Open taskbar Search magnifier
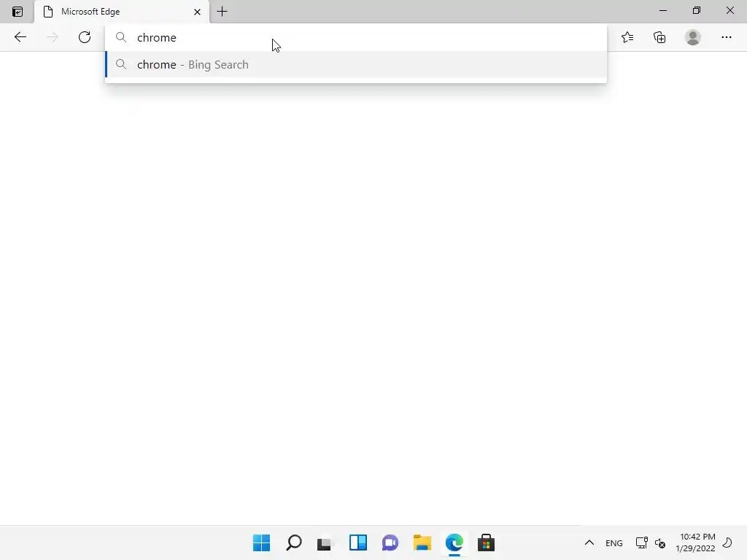Screen dimensions: 747x560 (x=294, y=542)
